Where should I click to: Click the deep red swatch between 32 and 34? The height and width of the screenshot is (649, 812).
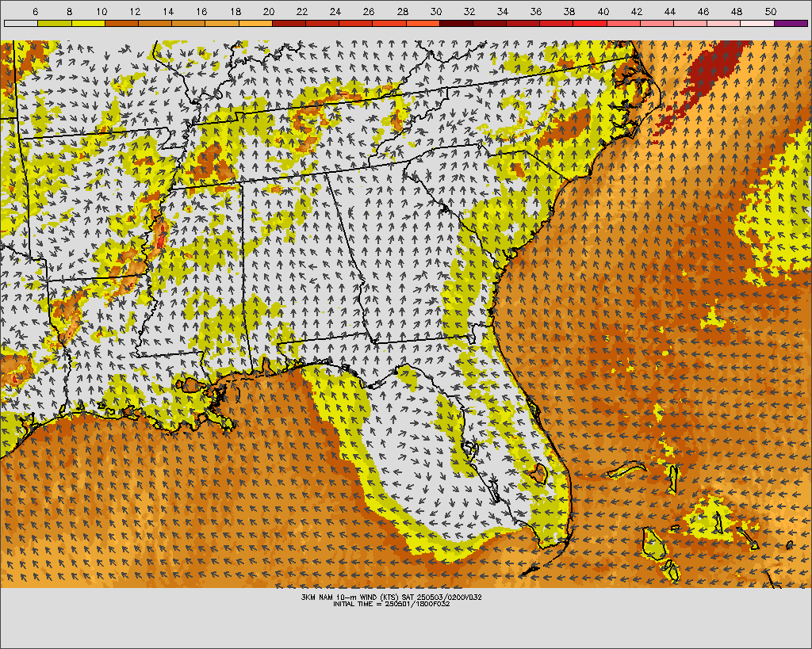coord(490,23)
